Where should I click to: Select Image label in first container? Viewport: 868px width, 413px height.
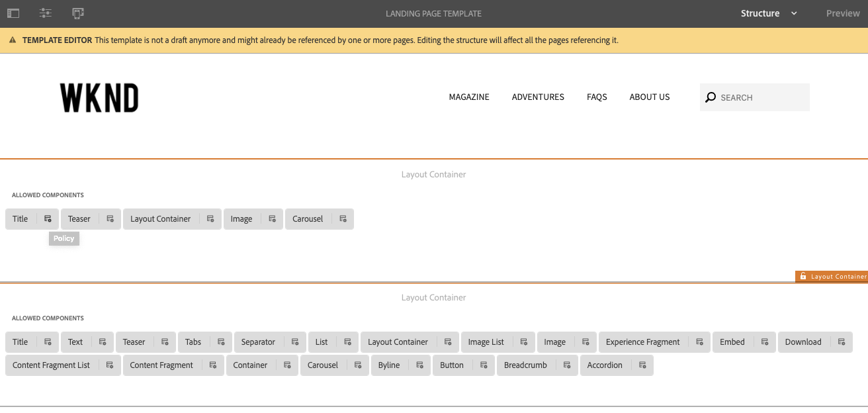pyautogui.click(x=241, y=219)
